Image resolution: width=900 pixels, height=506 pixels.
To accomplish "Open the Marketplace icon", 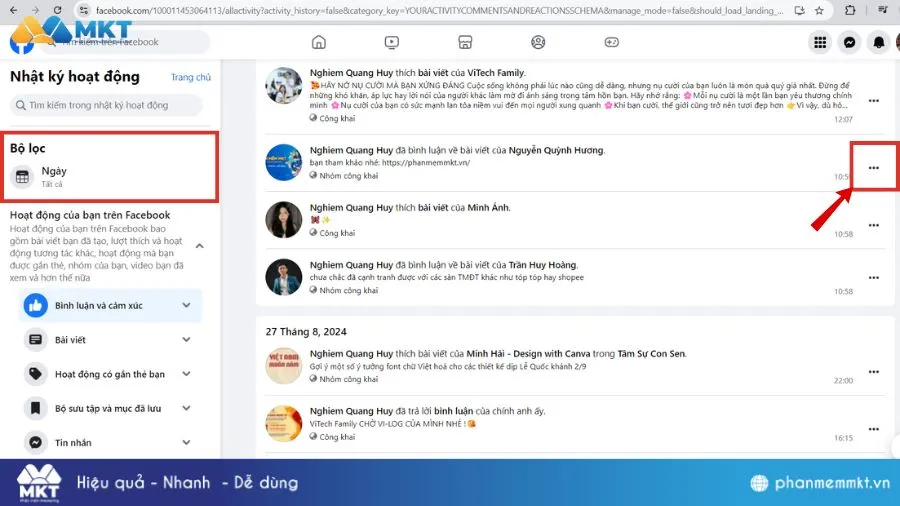I will 465,42.
